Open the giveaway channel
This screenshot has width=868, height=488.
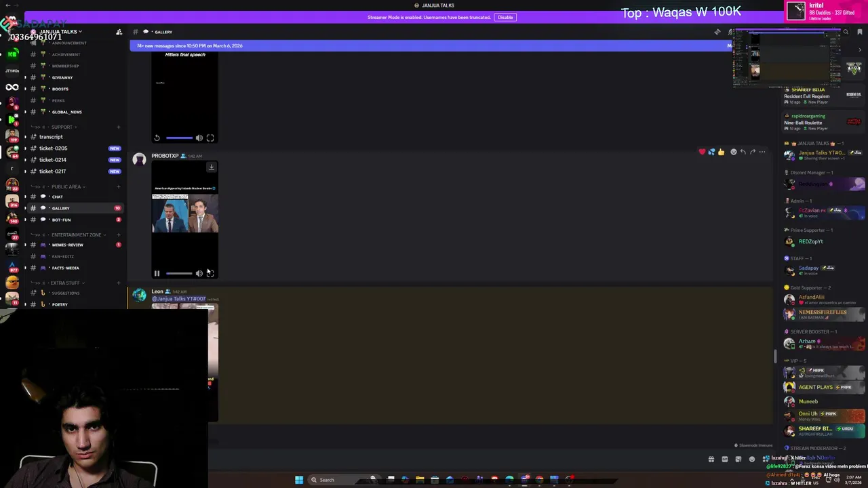click(x=74, y=77)
